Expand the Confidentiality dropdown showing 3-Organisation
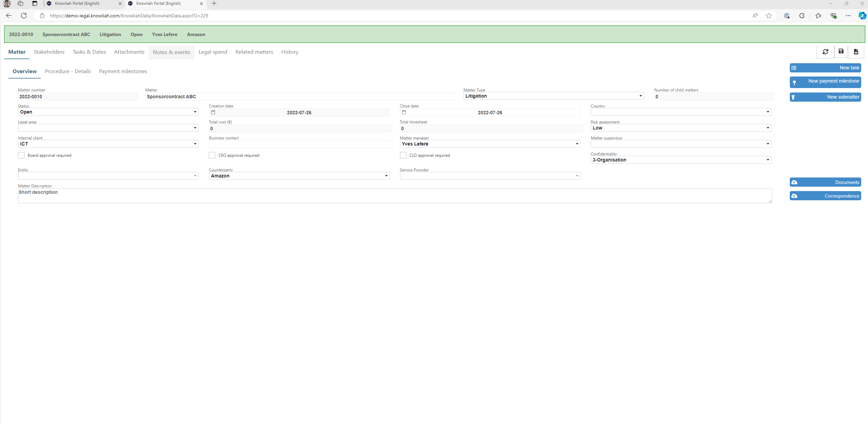 768,160
